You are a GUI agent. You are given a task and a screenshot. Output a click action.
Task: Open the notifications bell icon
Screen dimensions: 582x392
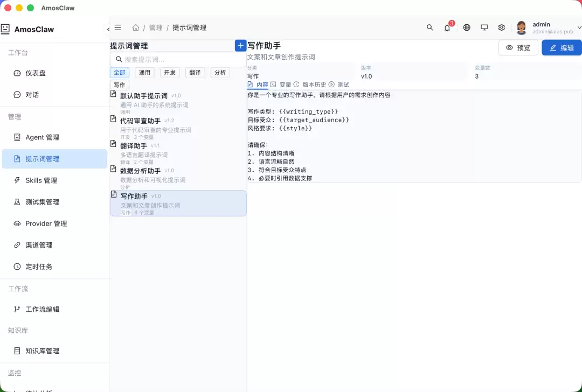point(447,27)
